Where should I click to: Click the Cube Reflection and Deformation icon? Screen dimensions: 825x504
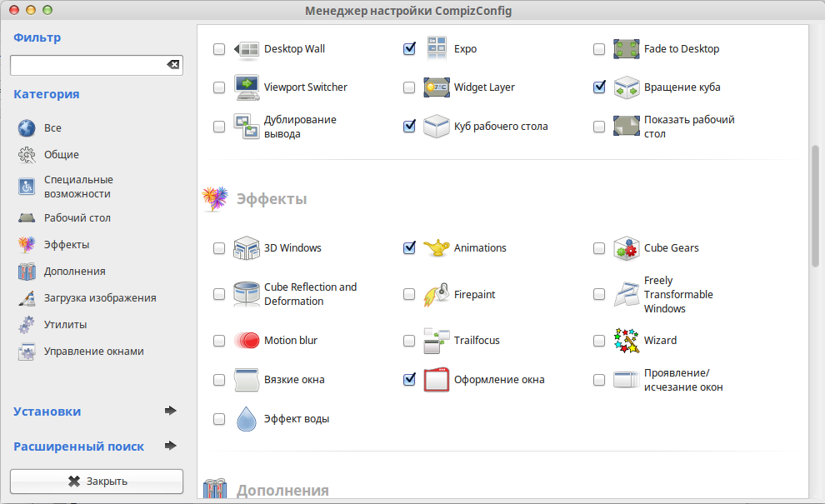(246, 294)
